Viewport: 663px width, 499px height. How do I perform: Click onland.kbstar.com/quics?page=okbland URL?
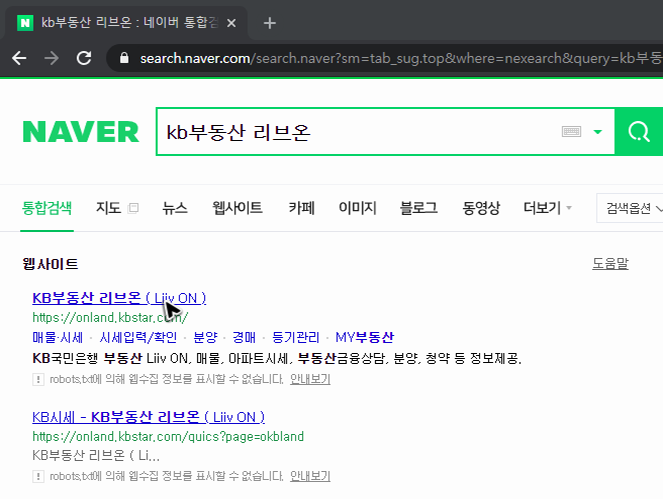pos(168,436)
